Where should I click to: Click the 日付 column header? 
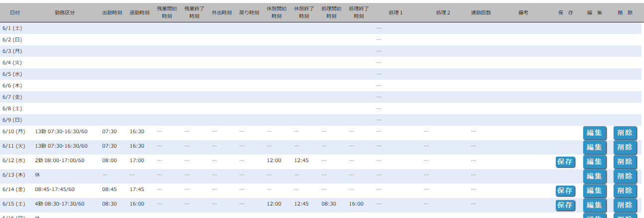[x=15, y=12]
